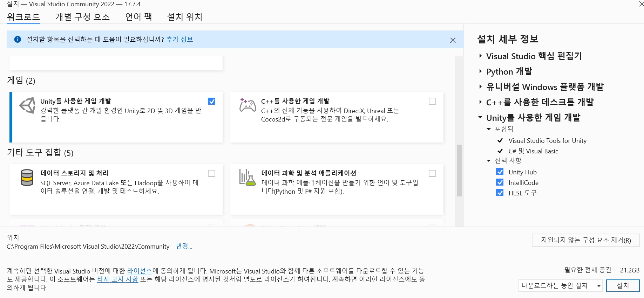The width and height of the screenshot is (644, 298).
Task: Click the C++ game development gamepad icon
Action: click(x=248, y=105)
